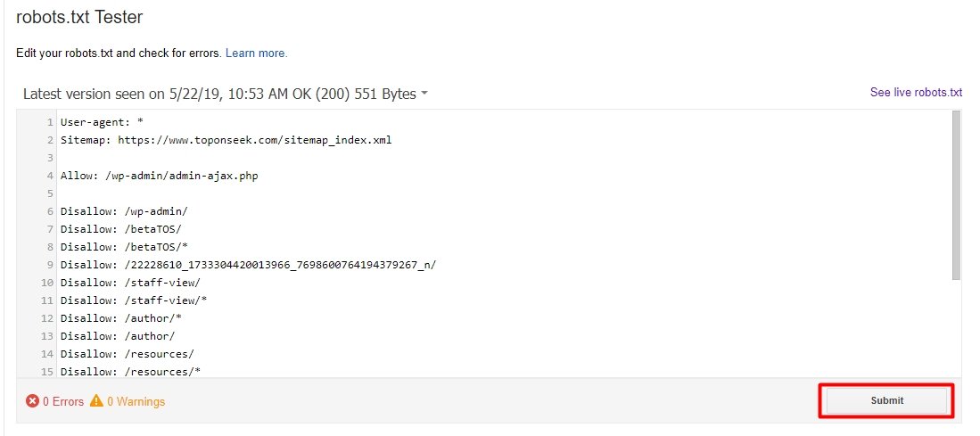The image size is (980, 436).
Task: Click the long numeric Disallow line
Action: pos(247,265)
